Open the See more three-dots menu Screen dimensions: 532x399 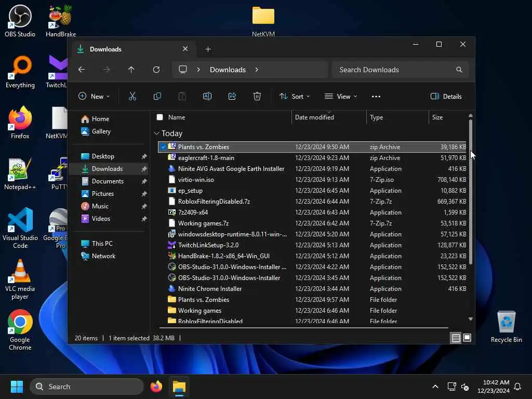(x=376, y=96)
